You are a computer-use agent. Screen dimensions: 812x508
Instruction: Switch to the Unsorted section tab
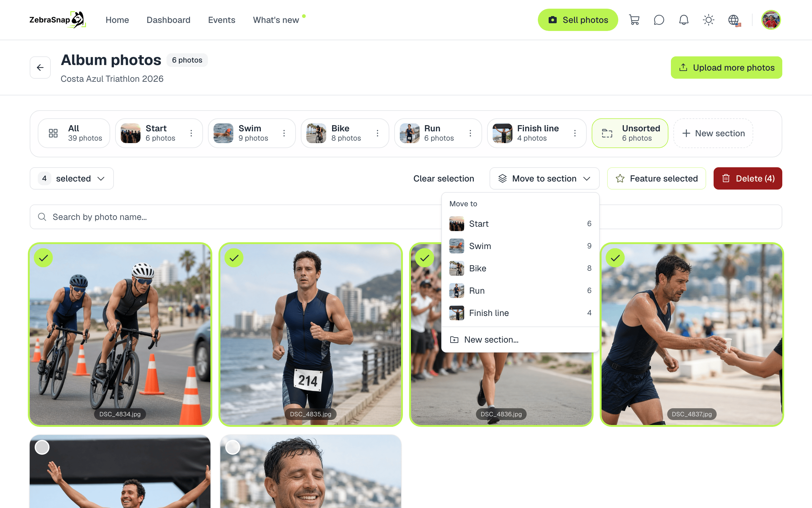pos(630,133)
